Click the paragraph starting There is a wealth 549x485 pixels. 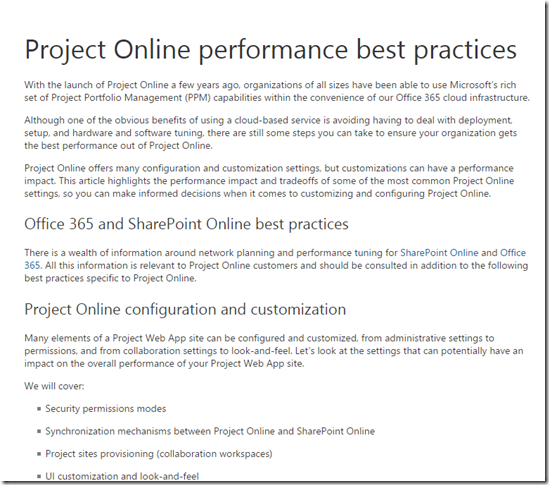pos(276,265)
